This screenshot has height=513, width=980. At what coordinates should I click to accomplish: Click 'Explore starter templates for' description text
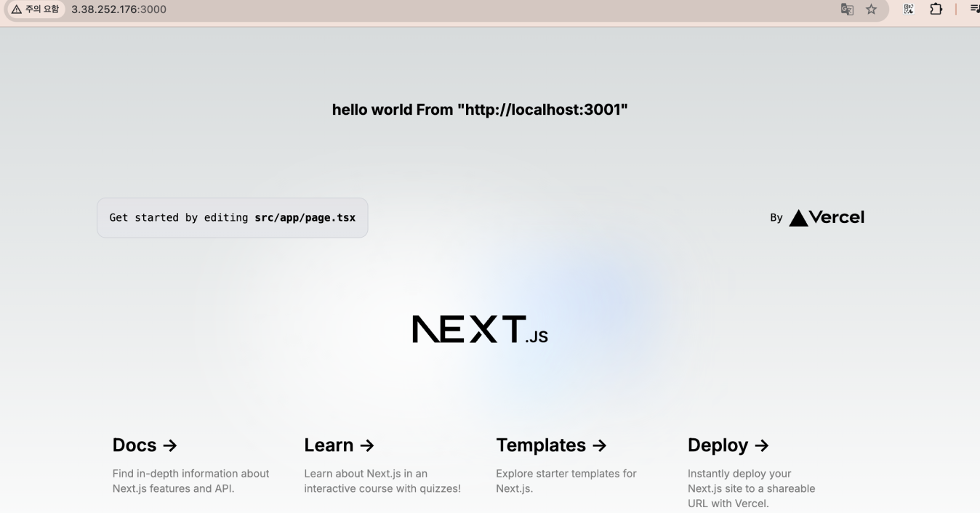pyautogui.click(x=566, y=474)
